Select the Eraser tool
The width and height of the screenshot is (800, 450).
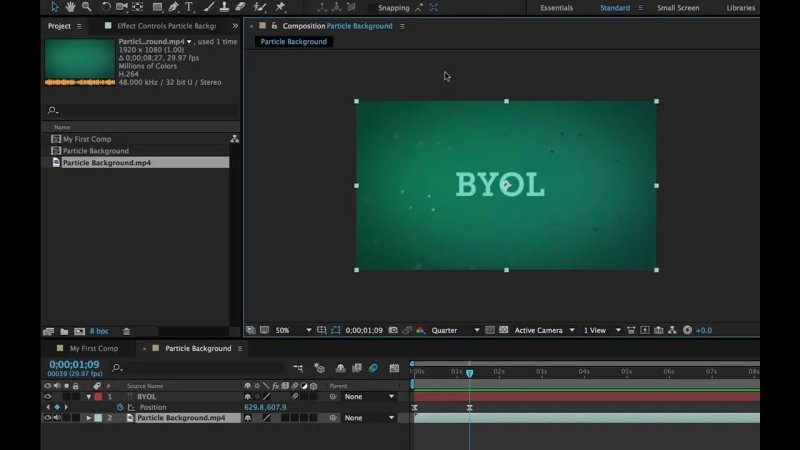pos(240,7)
